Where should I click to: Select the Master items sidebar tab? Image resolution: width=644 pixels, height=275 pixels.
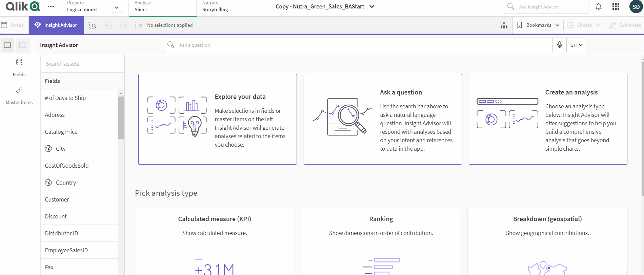pyautogui.click(x=19, y=96)
